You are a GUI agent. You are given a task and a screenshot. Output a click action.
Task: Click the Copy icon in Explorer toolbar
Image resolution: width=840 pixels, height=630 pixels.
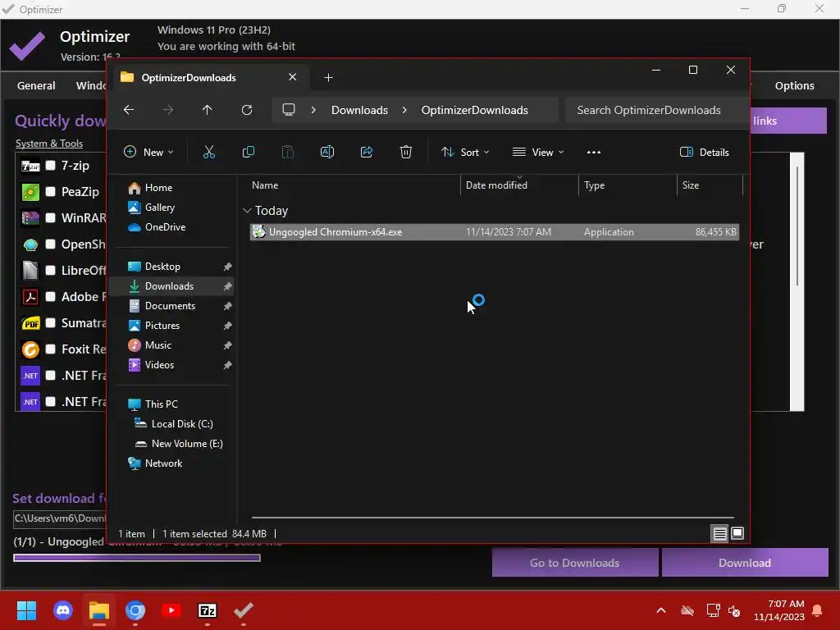tap(249, 152)
